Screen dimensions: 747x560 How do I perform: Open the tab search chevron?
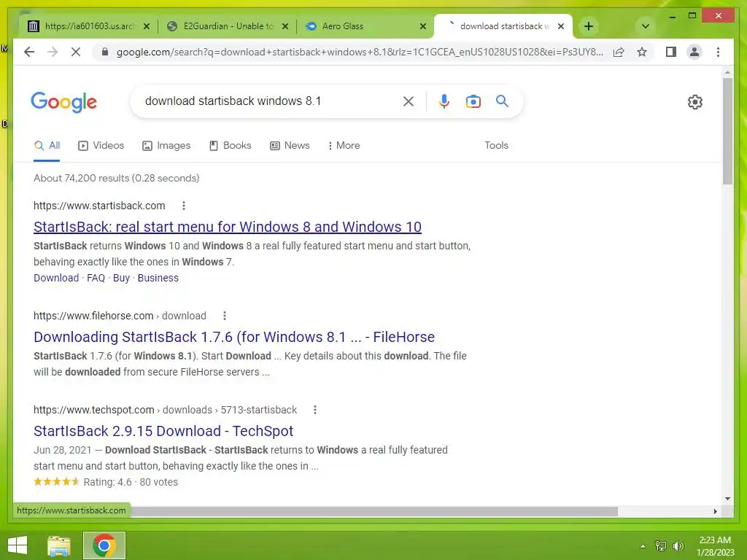coord(645,26)
